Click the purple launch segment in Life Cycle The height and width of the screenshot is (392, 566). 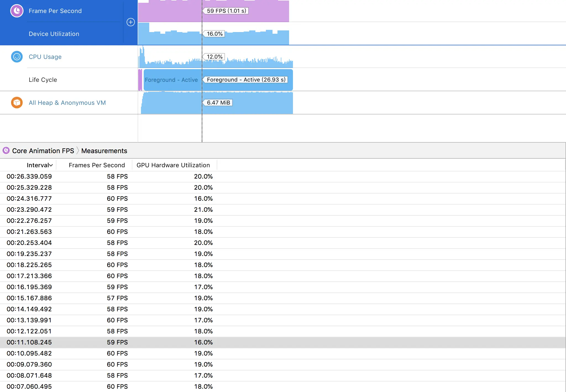[140, 80]
